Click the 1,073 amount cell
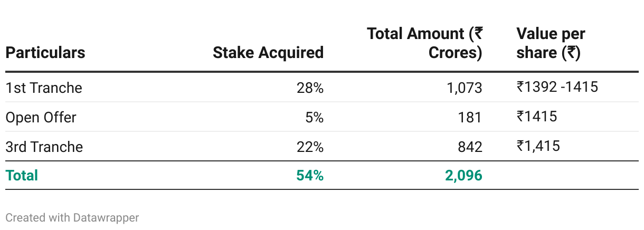 pos(465,88)
